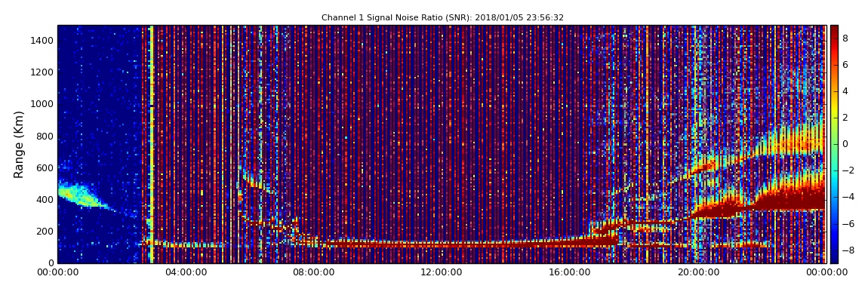
Task: Click the 600 range tick label
Action: click(45, 167)
